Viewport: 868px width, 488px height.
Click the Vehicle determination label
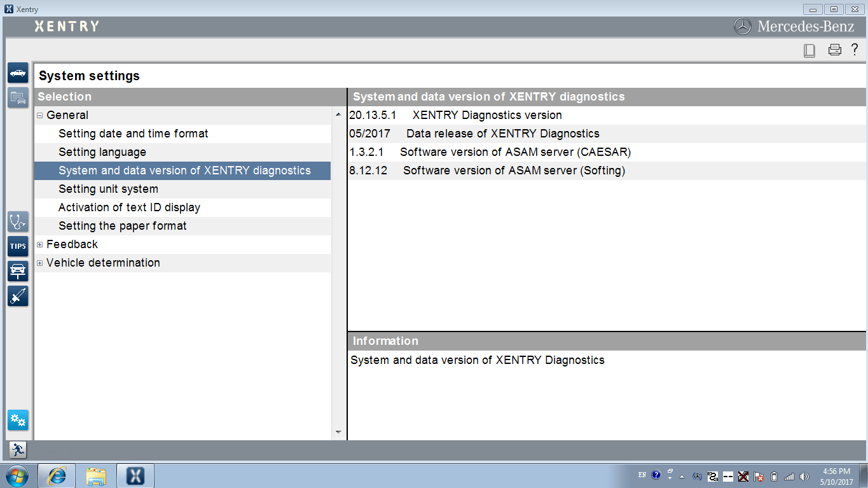coord(103,263)
